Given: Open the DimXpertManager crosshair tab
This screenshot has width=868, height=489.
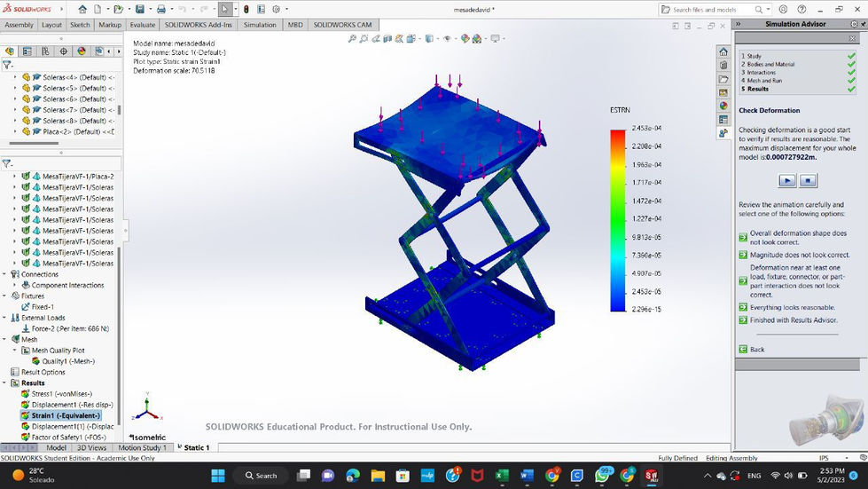Looking at the screenshot, I should (x=64, y=51).
